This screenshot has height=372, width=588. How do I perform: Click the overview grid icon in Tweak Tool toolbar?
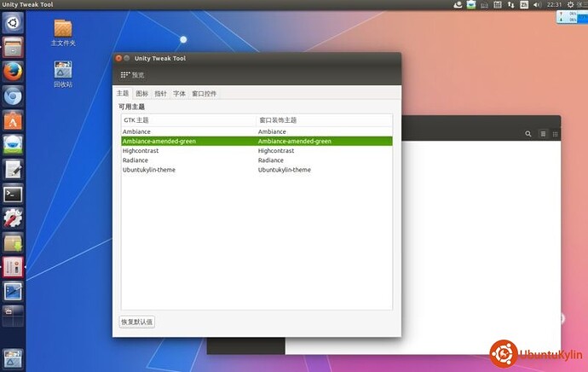click(x=125, y=75)
